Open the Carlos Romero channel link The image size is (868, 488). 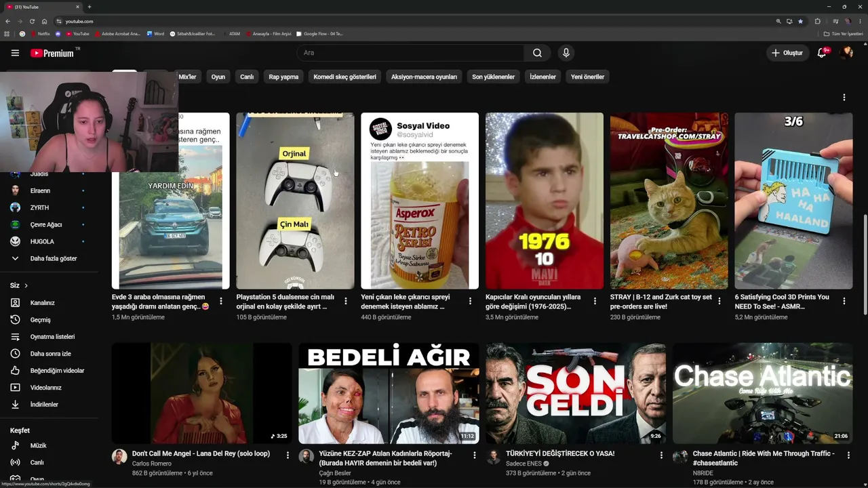click(151, 464)
